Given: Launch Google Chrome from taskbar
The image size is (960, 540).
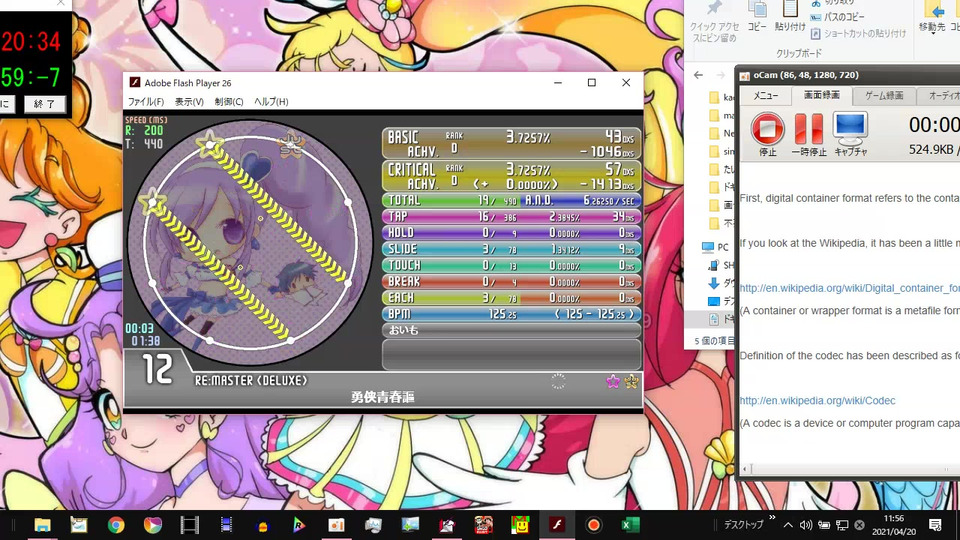Looking at the screenshot, I should 116,525.
